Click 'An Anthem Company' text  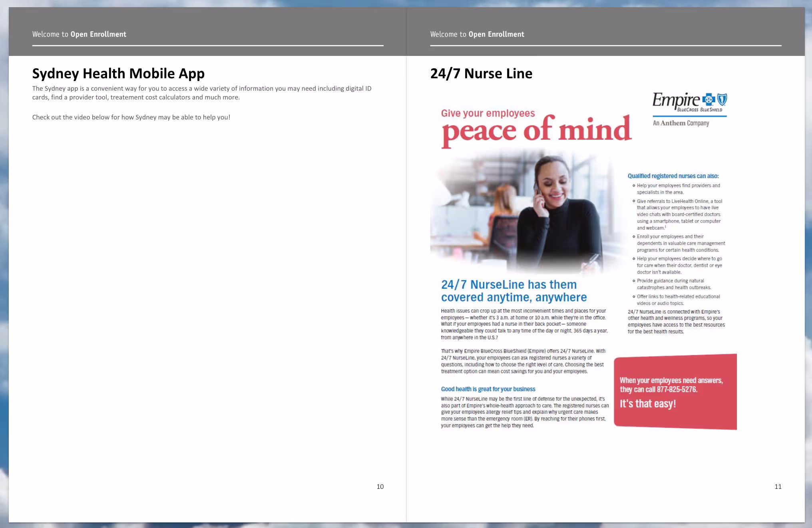(x=681, y=123)
